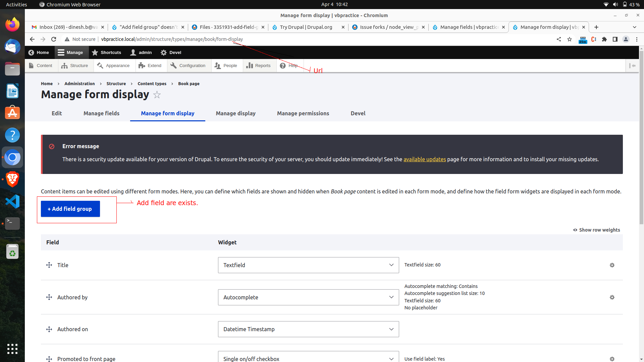Toggle the Shortcuts toolbar section
This screenshot has height=362, width=644.
(107, 52)
